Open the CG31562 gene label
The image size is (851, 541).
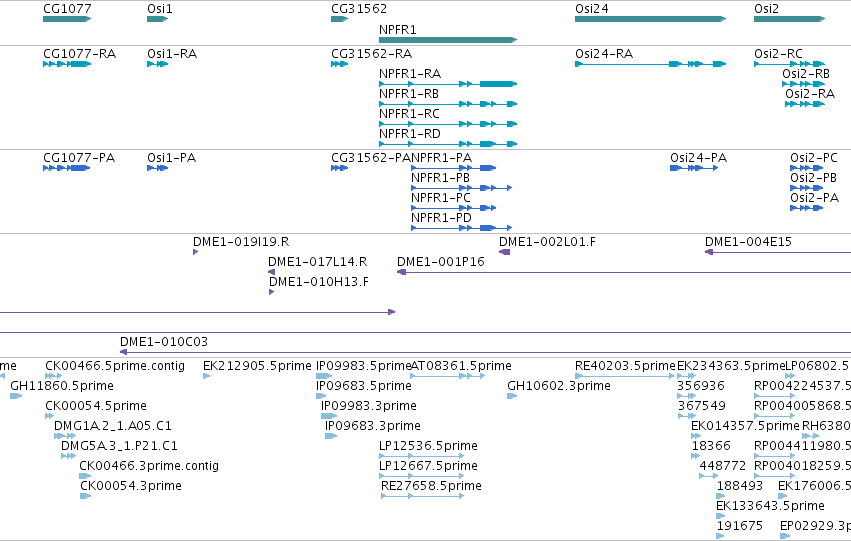tap(359, 9)
